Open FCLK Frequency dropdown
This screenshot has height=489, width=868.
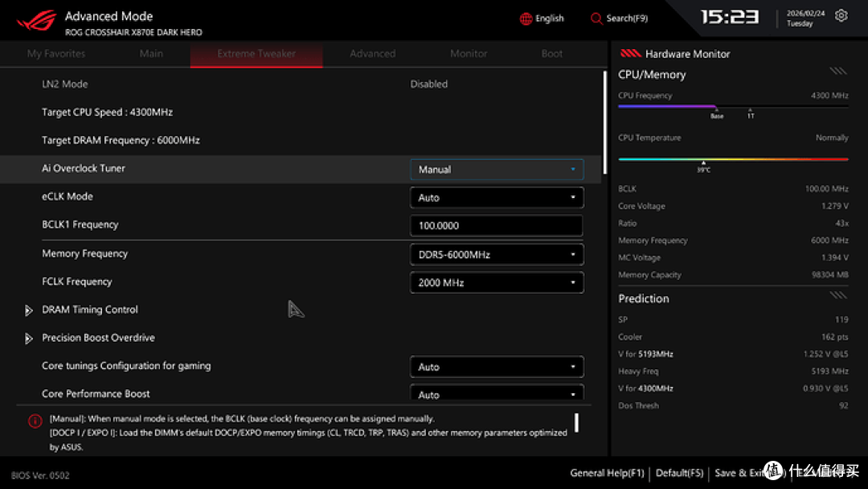click(497, 283)
